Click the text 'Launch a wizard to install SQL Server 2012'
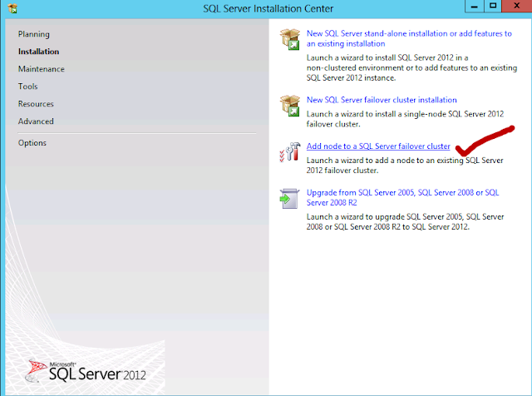The height and width of the screenshot is (396, 532). point(380,57)
